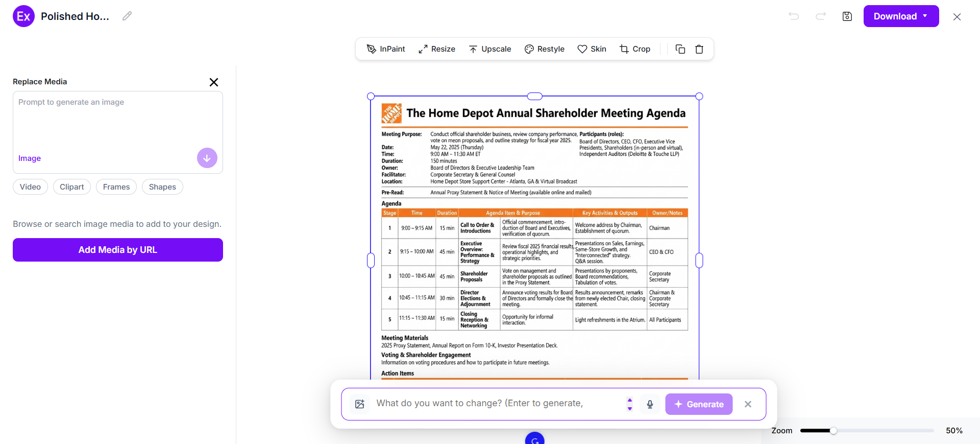This screenshot has width=980, height=444.
Task: Redo the last action
Action: click(x=821, y=16)
